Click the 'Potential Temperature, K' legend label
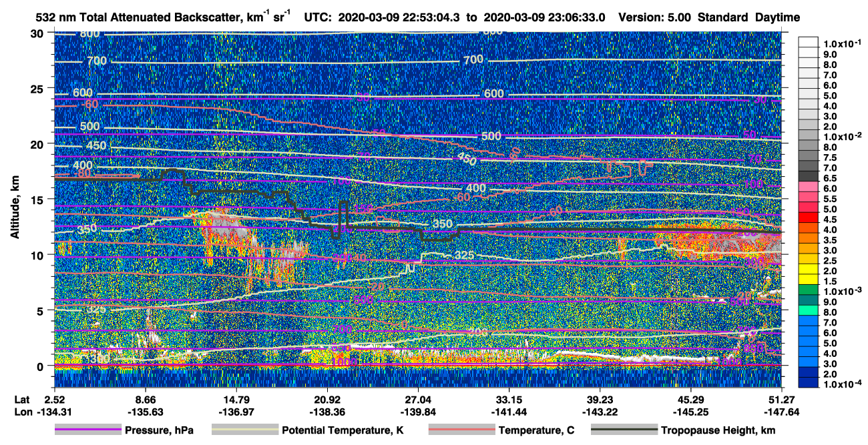Image resolution: width=868 pixels, height=445 pixels. [343, 430]
